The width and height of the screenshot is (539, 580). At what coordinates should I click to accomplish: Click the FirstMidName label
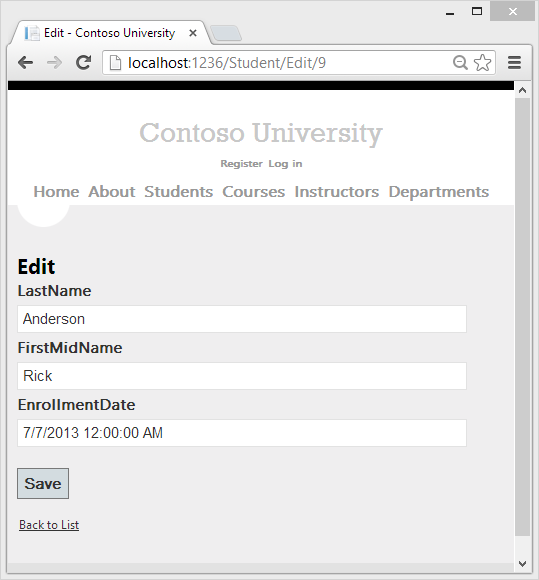coord(70,348)
